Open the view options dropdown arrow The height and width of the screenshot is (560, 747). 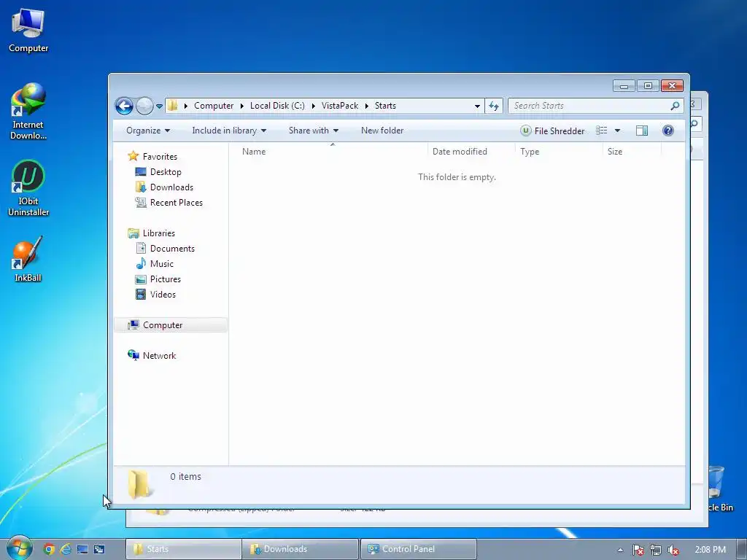617,131
